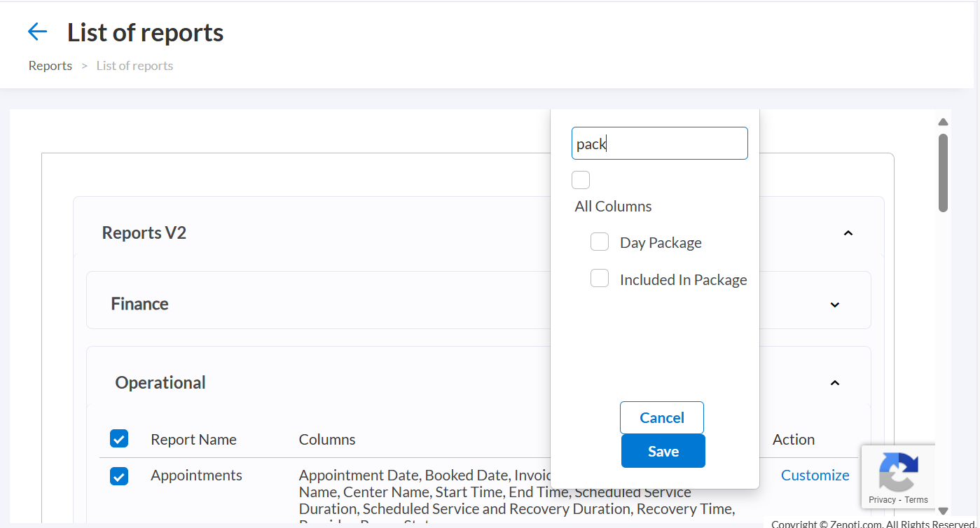The image size is (980, 528).
Task: Click the Columns header text
Action: [x=327, y=440]
